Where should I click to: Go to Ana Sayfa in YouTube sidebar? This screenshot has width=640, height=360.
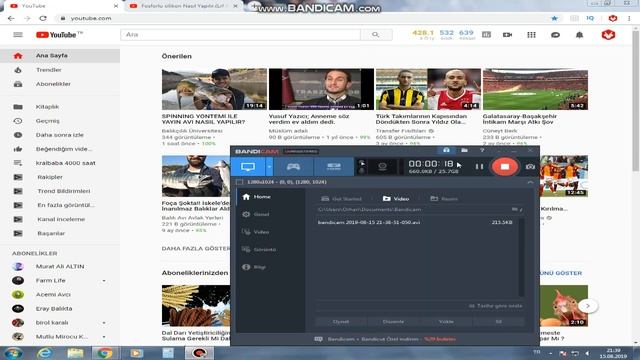click(60, 56)
